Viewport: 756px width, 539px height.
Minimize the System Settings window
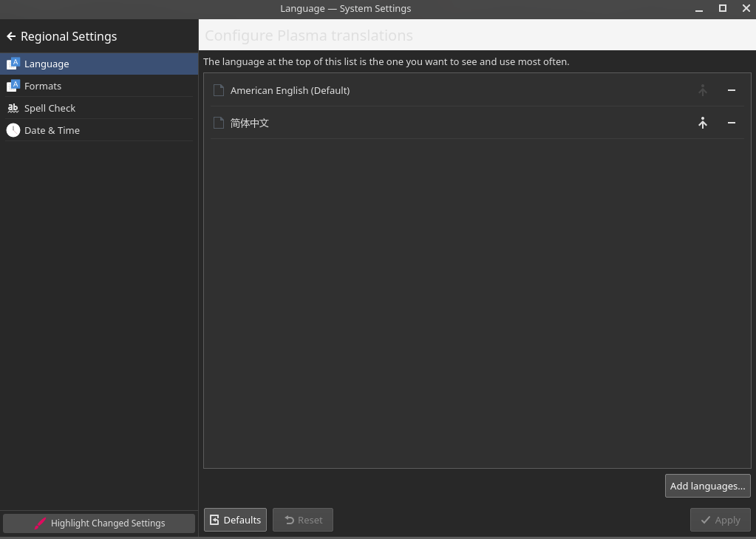[698, 9]
